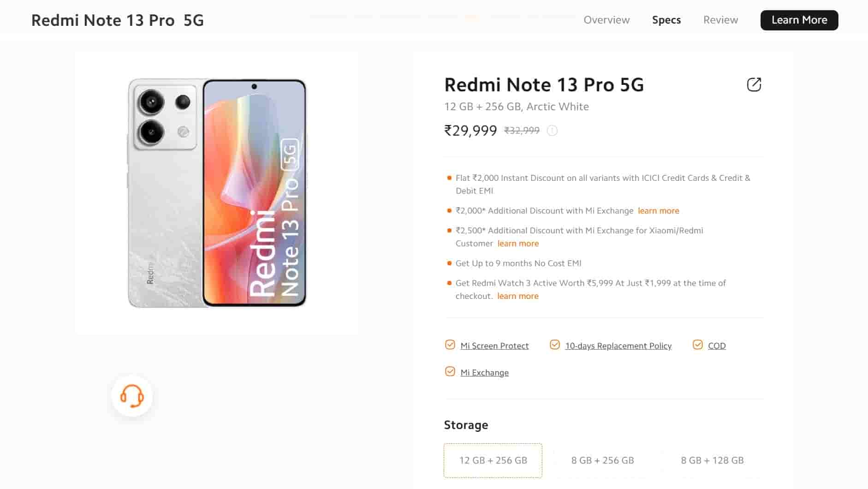This screenshot has height=489, width=868.
Task: Click the Learn More button
Action: pyautogui.click(x=799, y=20)
